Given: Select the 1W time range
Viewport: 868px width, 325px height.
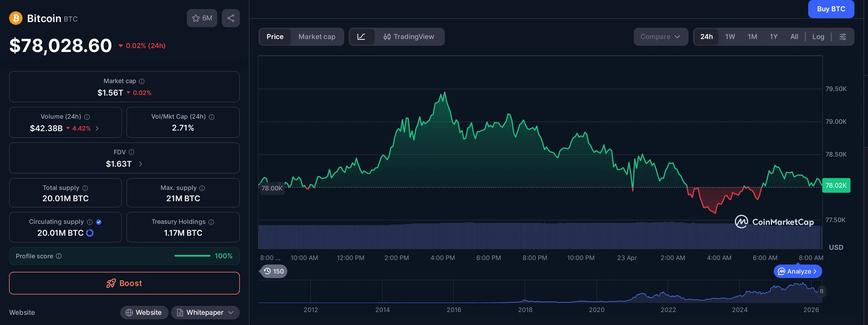Looking at the screenshot, I should 730,37.
